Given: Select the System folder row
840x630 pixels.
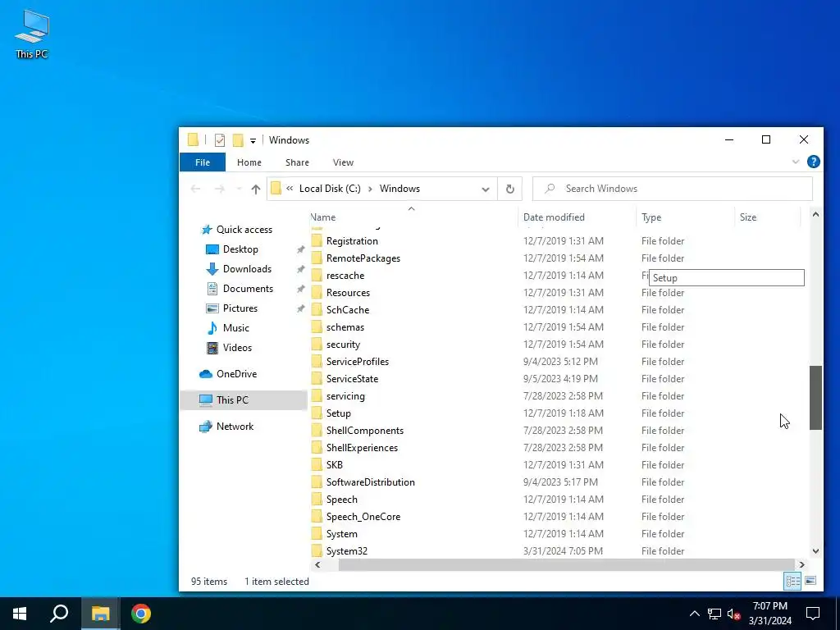Looking at the screenshot, I should coord(555,533).
